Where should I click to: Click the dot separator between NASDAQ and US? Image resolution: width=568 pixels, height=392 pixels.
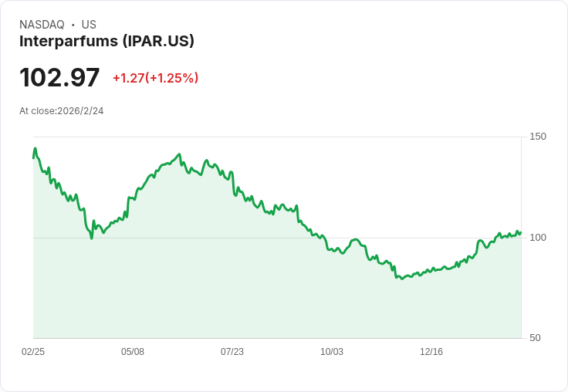pos(73,25)
